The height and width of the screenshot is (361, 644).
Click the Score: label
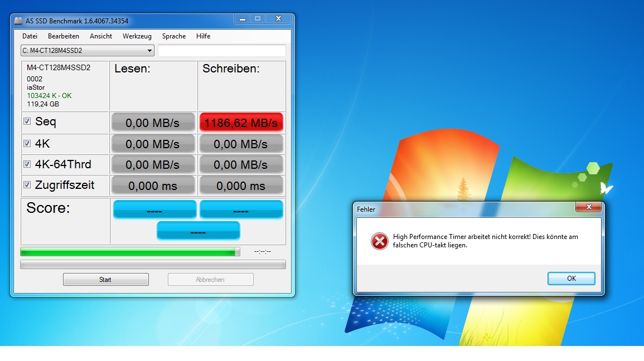[x=48, y=208]
